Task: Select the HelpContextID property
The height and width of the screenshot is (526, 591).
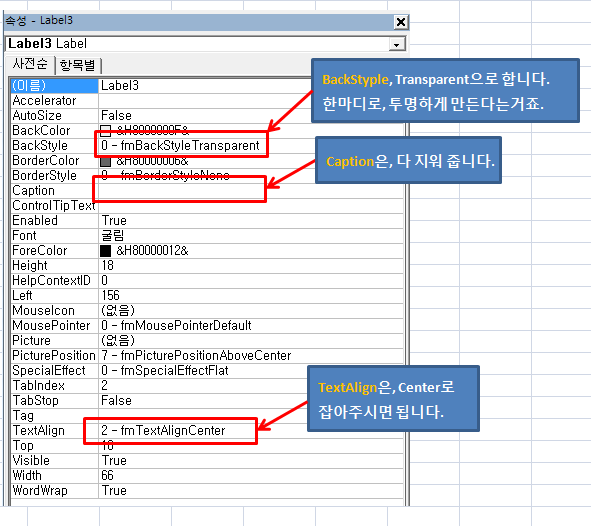Action: 51,281
